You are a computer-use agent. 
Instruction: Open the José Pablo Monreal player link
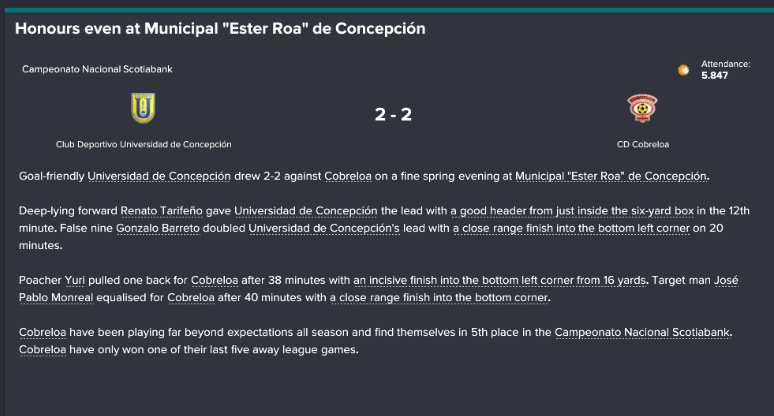(x=379, y=289)
